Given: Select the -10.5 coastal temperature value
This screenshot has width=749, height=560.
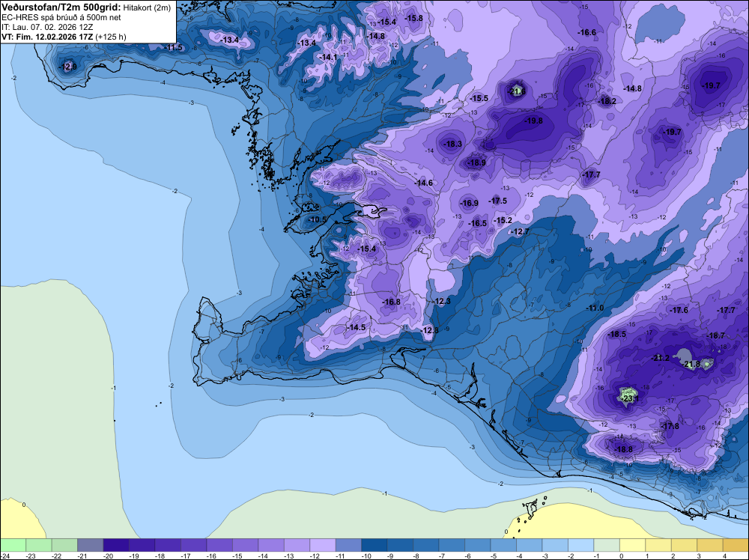Looking at the screenshot, I should tap(318, 219).
